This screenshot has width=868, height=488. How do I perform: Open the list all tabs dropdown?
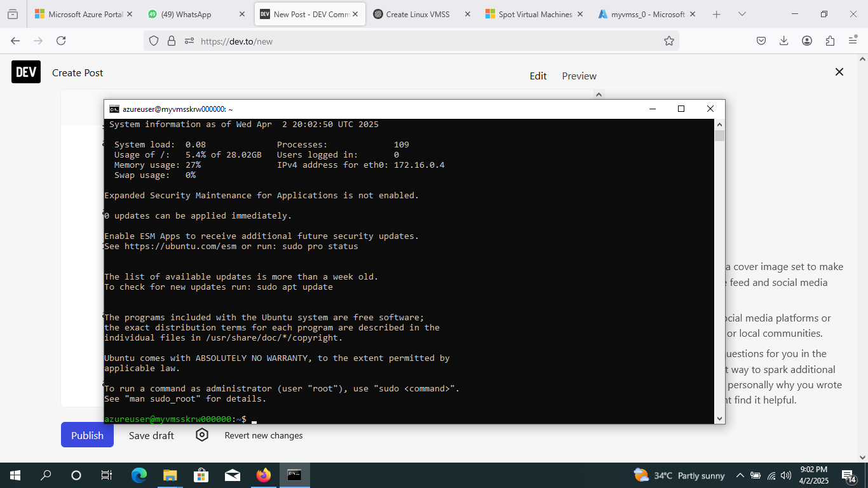742,14
